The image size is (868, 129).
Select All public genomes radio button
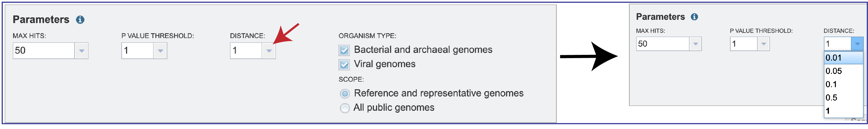click(x=345, y=108)
